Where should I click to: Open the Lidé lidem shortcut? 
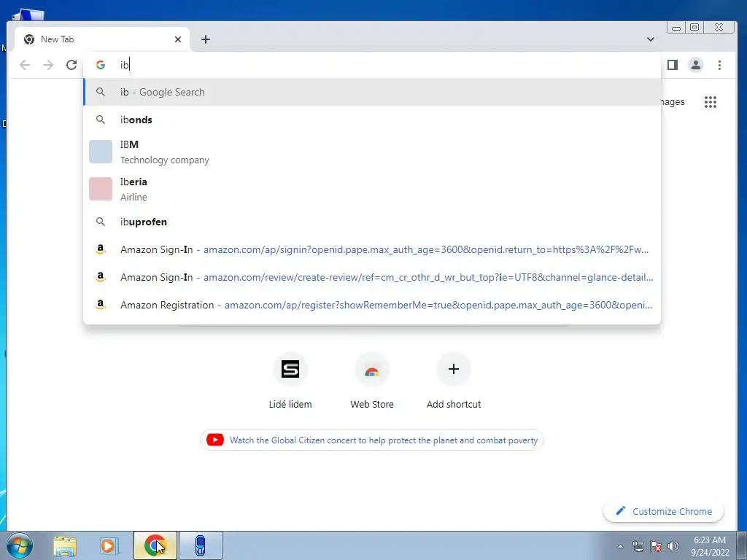click(290, 380)
